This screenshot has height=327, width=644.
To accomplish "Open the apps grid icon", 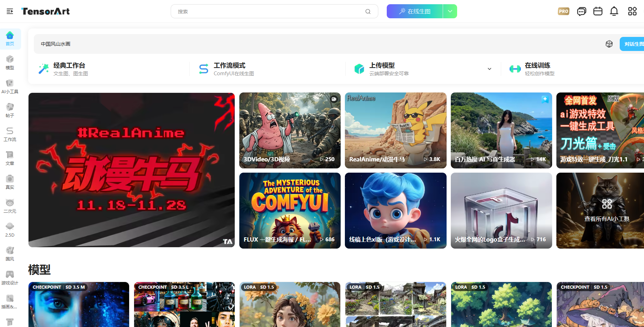I will (632, 11).
